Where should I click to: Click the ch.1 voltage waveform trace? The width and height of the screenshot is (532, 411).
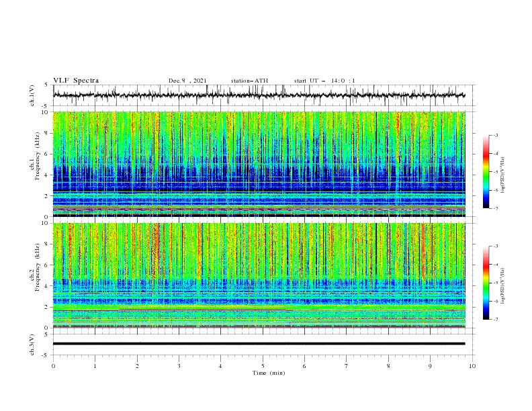(259, 95)
